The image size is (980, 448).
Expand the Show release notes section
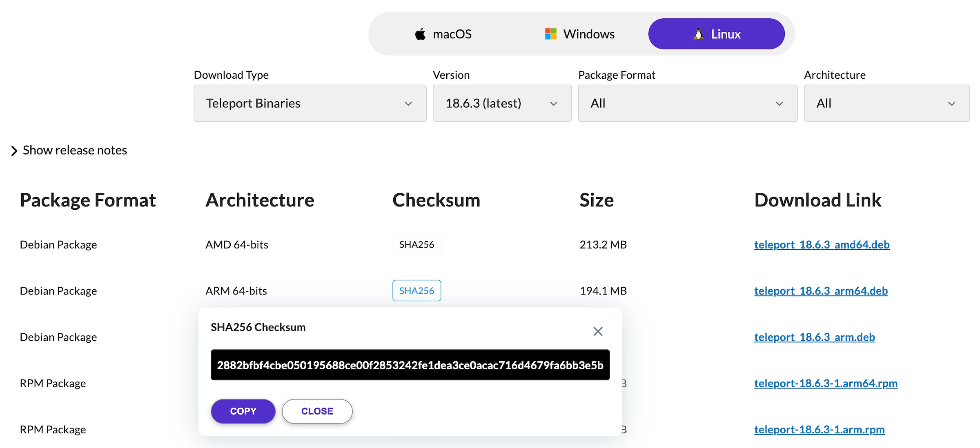tap(75, 150)
